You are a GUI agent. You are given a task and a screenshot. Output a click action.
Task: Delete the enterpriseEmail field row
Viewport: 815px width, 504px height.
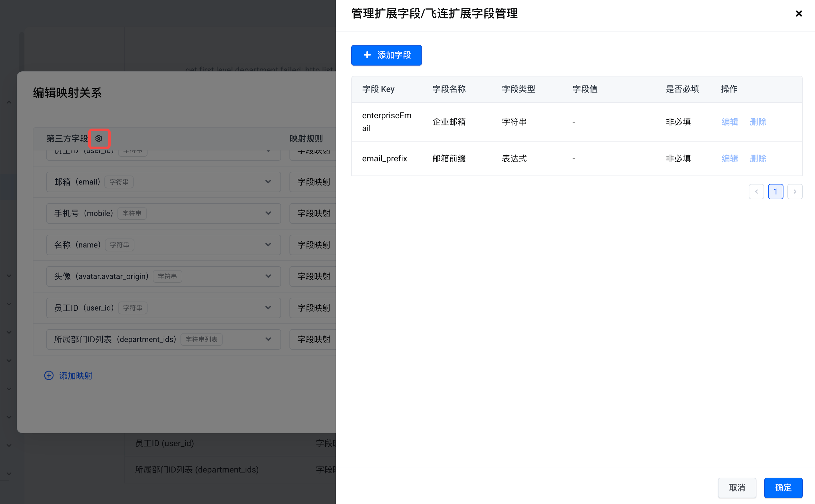[x=758, y=122]
